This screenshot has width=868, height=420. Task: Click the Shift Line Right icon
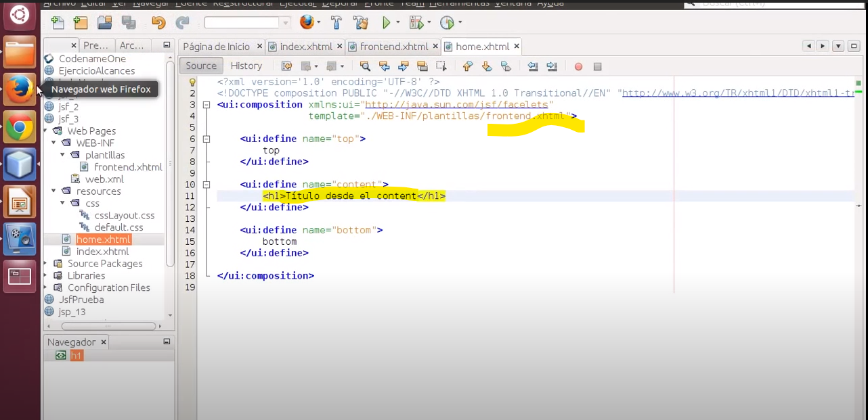552,66
